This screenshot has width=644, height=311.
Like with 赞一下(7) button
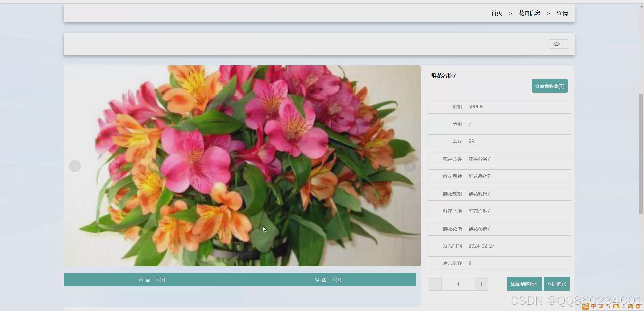[x=152, y=279]
